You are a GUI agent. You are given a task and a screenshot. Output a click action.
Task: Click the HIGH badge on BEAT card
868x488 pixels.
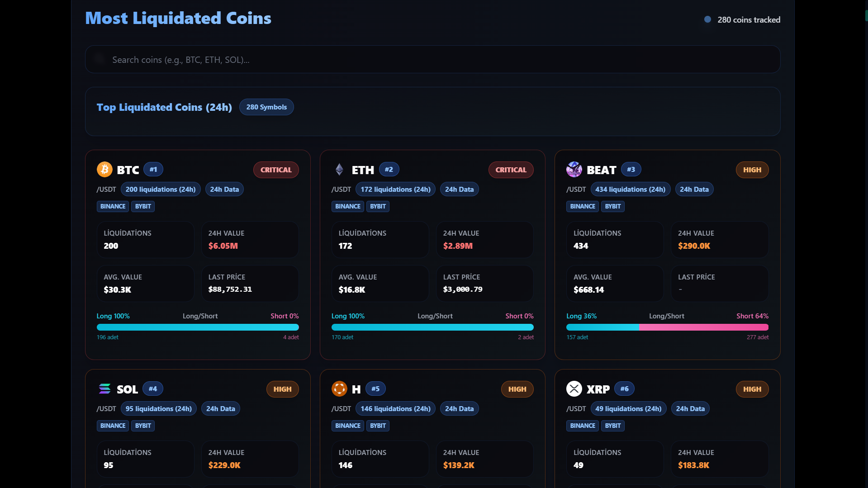752,170
